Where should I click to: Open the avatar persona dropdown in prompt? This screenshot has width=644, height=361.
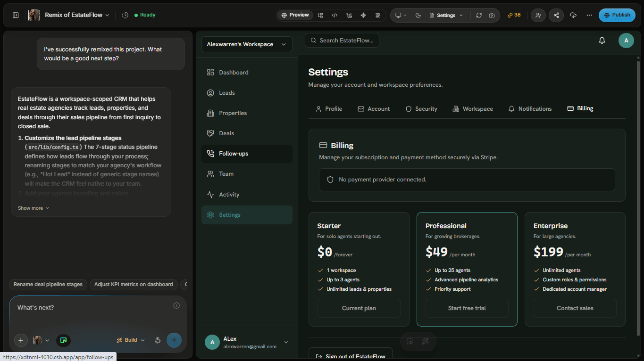pyautogui.click(x=41, y=340)
